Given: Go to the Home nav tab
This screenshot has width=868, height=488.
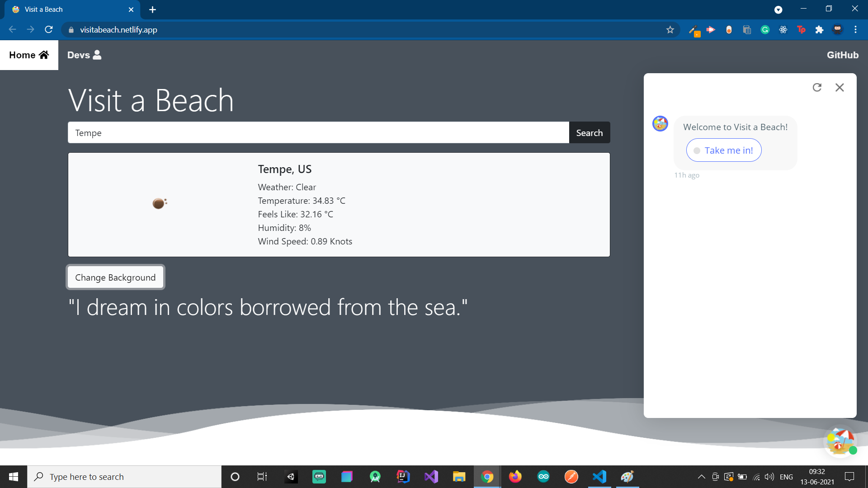Looking at the screenshot, I should click(x=29, y=55).
